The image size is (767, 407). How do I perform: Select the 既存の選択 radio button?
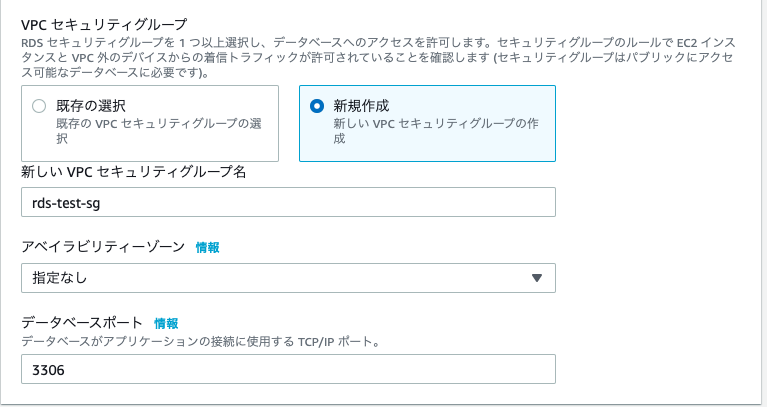pyautogui.click(x=39, y=105)
